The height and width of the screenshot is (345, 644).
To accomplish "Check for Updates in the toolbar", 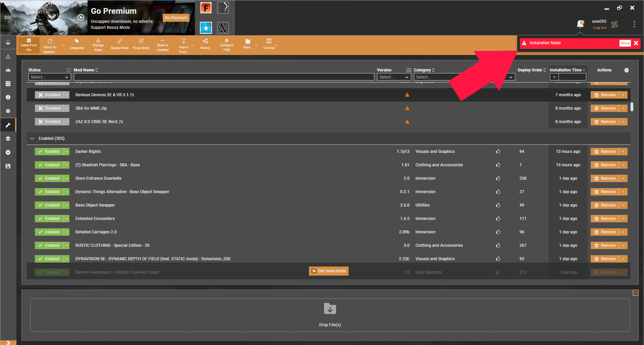I will (x=50, y=45).
